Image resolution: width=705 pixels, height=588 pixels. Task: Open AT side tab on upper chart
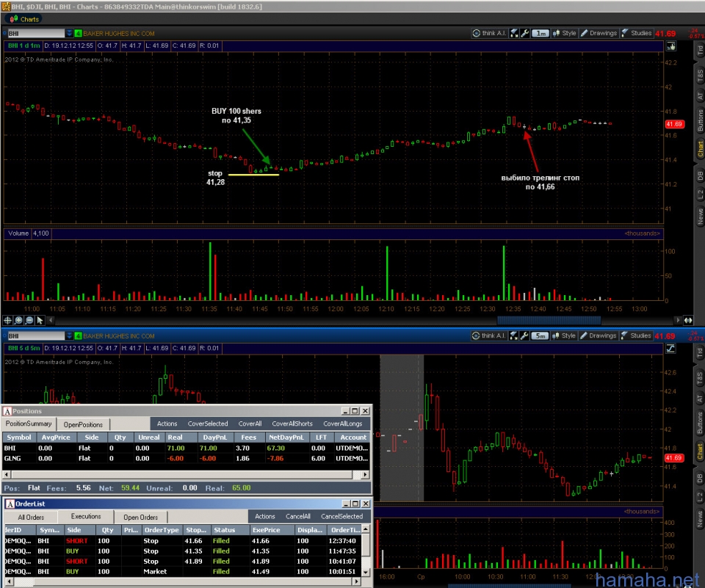coord(700,96)
